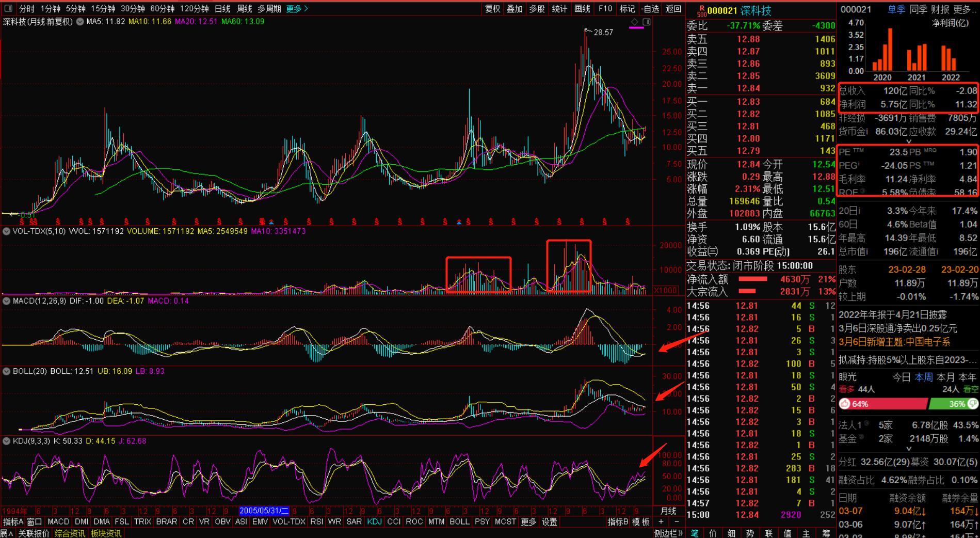Screen dimensions: 980x538
Task: Toggle -自选 to remove from watchlist
Action: (x=650, y=9)
